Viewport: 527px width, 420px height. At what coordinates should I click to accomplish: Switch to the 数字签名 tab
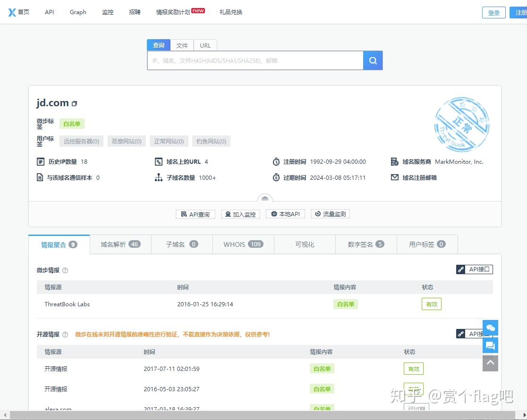pyautogui.click(x=366, y=244)
